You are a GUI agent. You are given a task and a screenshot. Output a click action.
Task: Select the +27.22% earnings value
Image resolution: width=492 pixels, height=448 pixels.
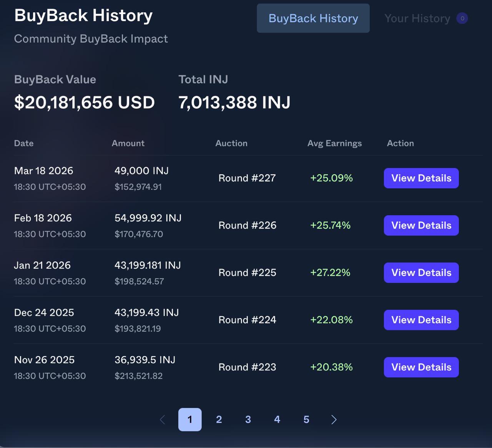tap(330, 273)
